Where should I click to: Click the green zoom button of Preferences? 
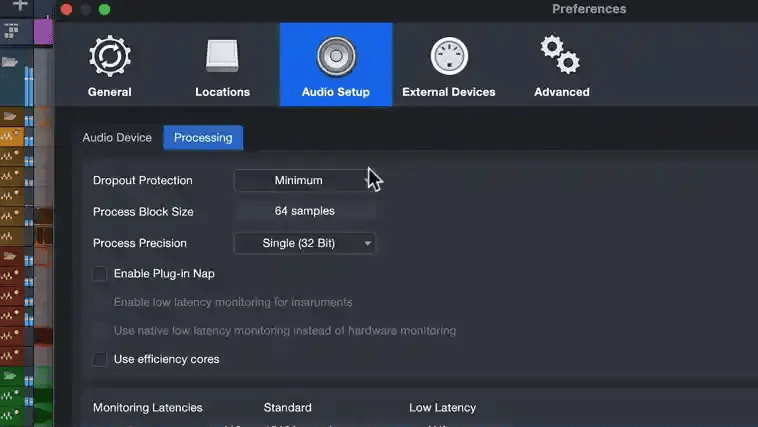tap(104, 9)
